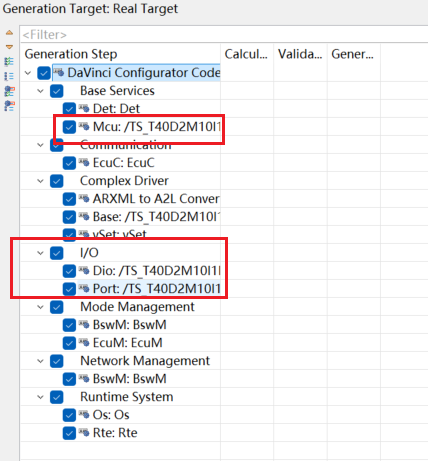Toggle the Base Services checkbox

(x=57, y=91)
